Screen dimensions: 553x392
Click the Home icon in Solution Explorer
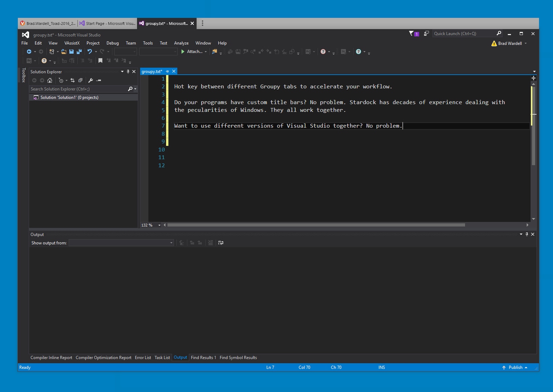50,80
